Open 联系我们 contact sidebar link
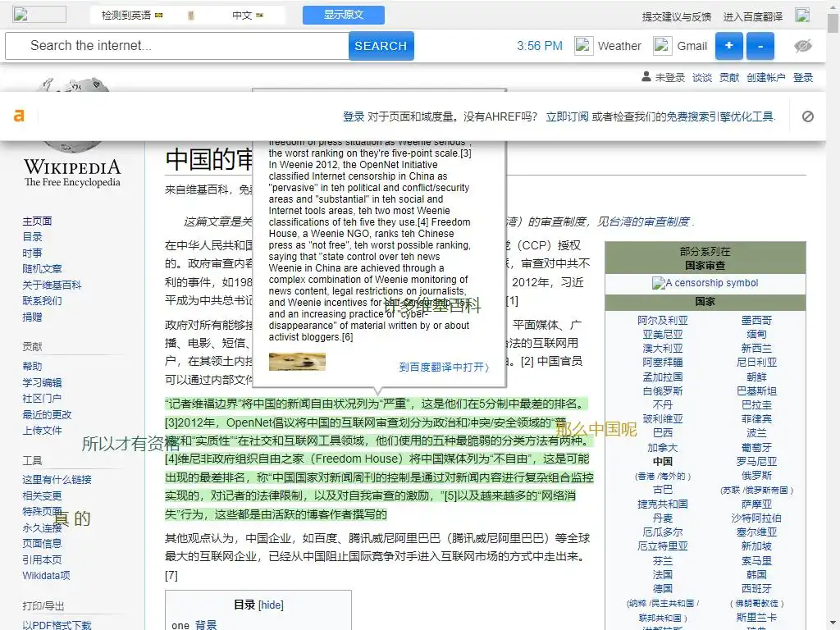 click(x=43, y=300)
